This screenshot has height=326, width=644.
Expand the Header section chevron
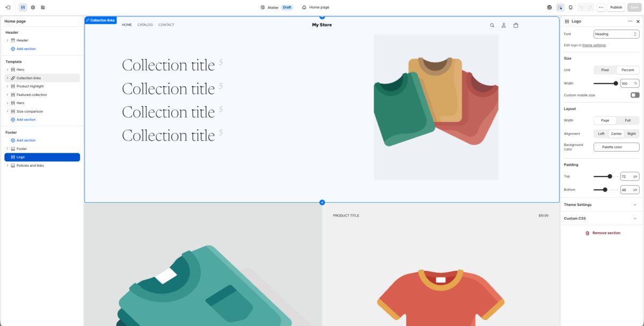point(8,40)
